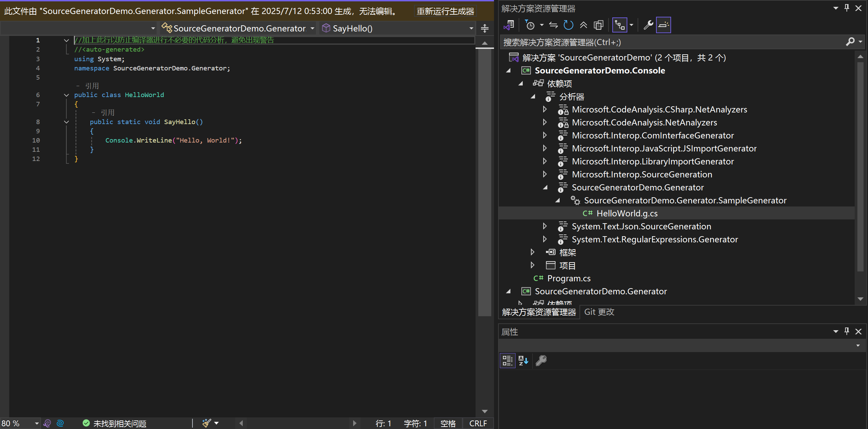
Task: Click sync with active document arrows icon
Action: tap(553, 25)
